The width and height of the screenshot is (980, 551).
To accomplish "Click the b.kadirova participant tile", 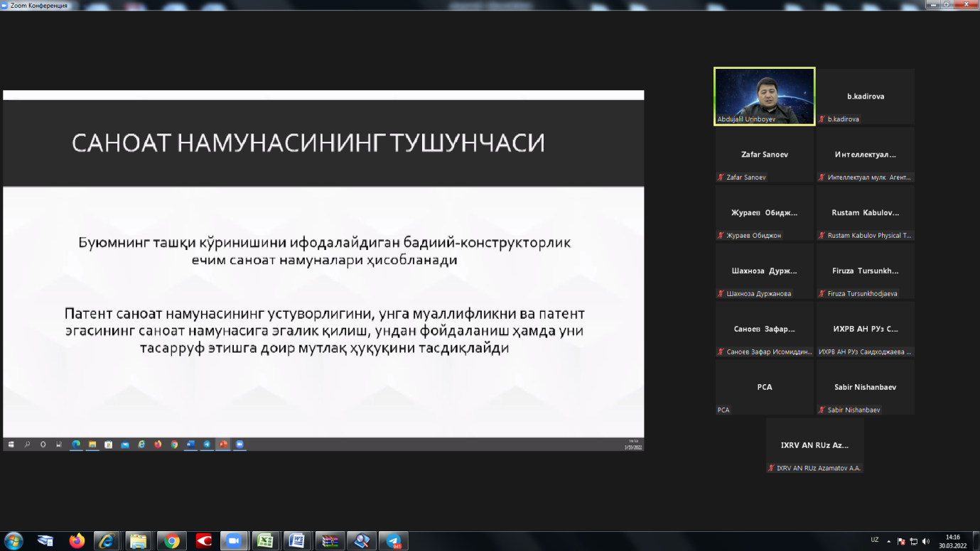I will click(x=865, y=97).
